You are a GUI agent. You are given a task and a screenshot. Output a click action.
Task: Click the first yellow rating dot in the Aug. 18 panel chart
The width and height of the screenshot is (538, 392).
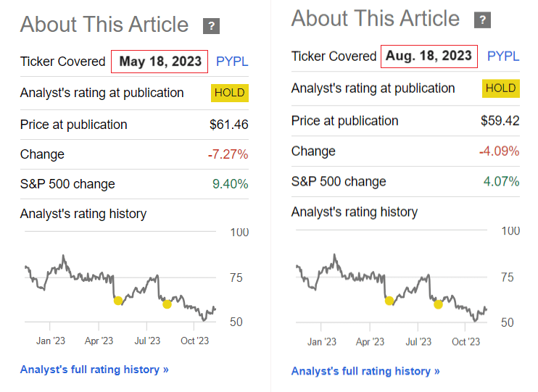coord(389,301)
